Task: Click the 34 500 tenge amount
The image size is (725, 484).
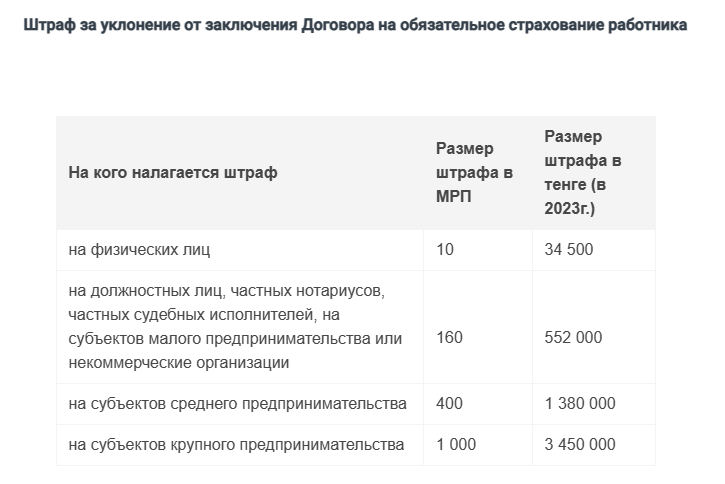Action: tap(569, 250)
